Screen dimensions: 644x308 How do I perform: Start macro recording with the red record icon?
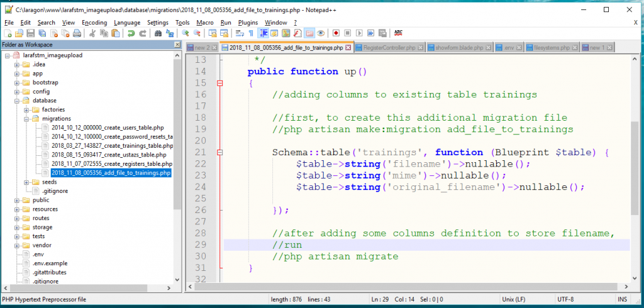(x=336, y=33)
